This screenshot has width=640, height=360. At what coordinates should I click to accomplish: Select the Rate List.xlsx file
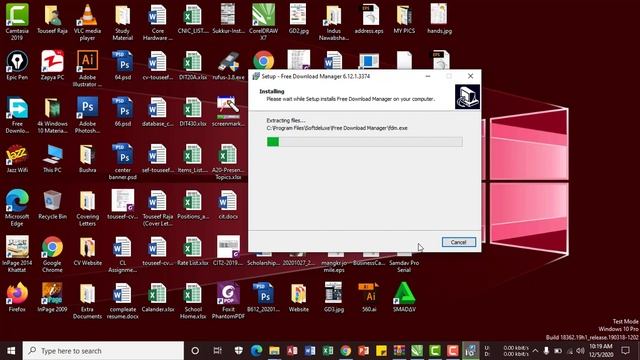click(x=193, y=251)
